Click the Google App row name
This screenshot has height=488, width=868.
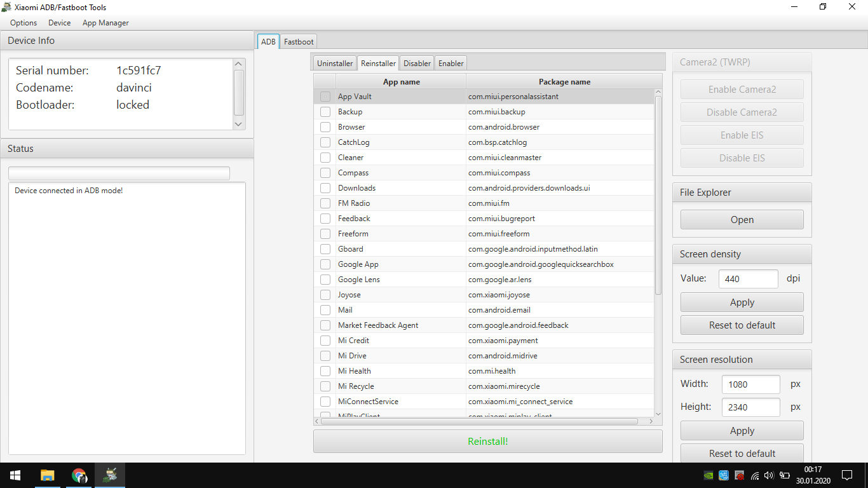(358, 264)
